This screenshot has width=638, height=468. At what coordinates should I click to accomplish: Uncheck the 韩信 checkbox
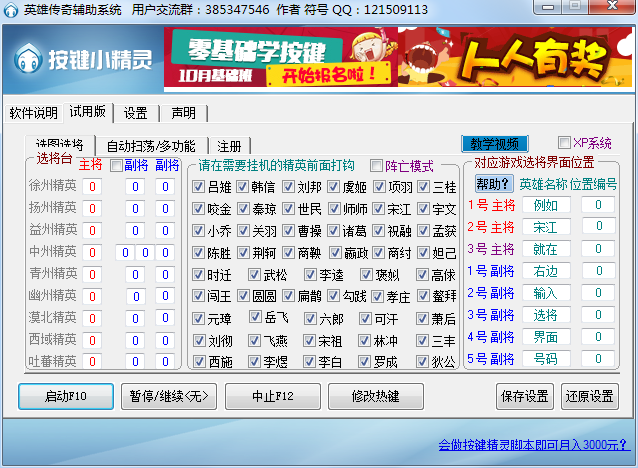tap(243, 187)
